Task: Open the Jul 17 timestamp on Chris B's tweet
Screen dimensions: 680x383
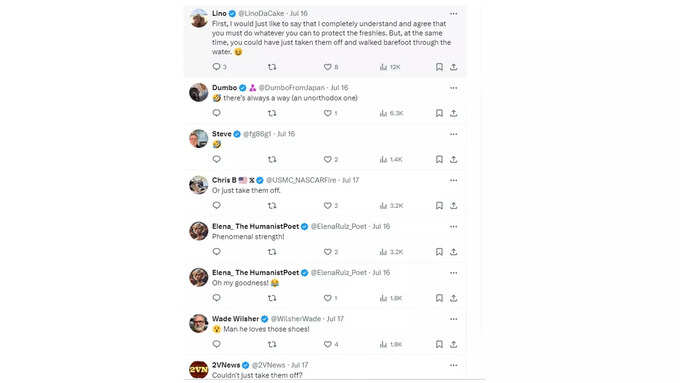Action: tap(350, 180)
